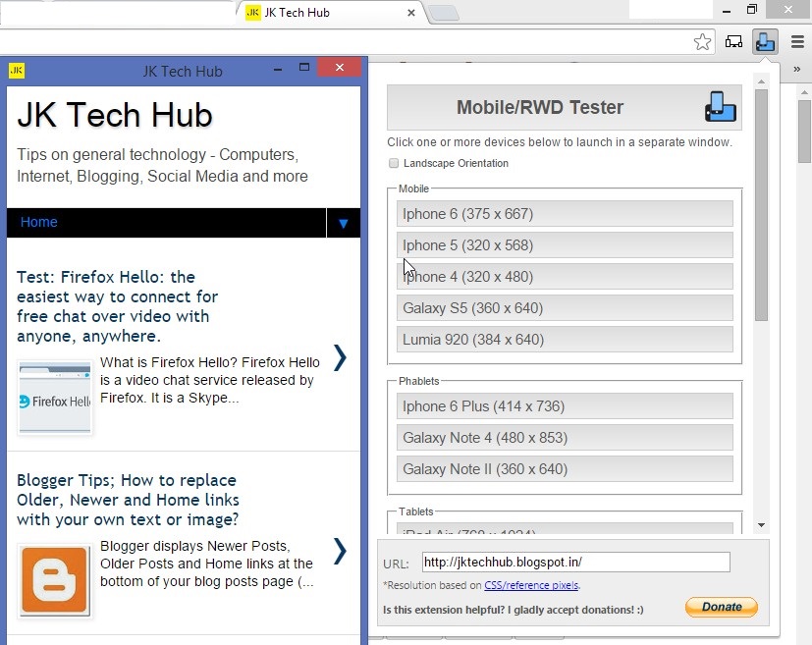Launch the Galaxy Note II (360 x 640) device

pyautogui.click(x=565, y=469)
